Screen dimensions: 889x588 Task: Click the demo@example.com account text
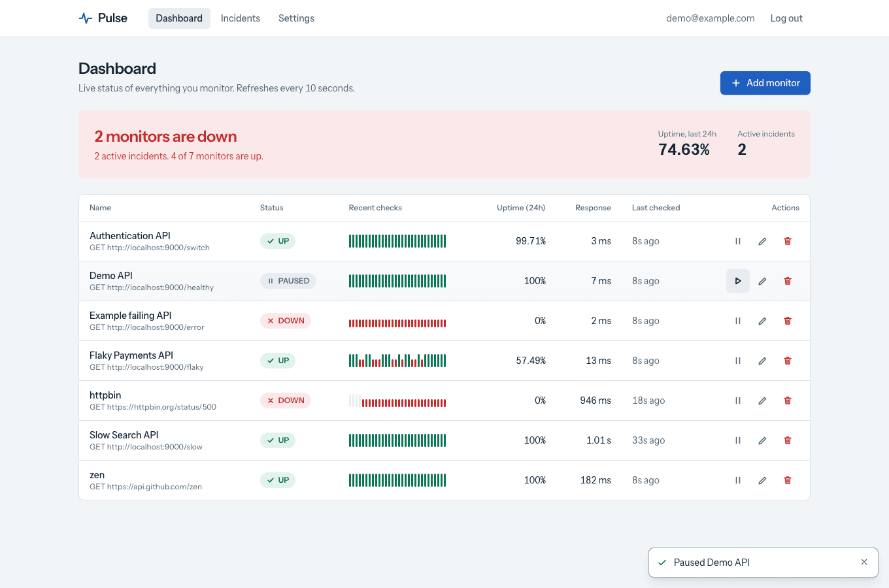[x=711, y=18]
